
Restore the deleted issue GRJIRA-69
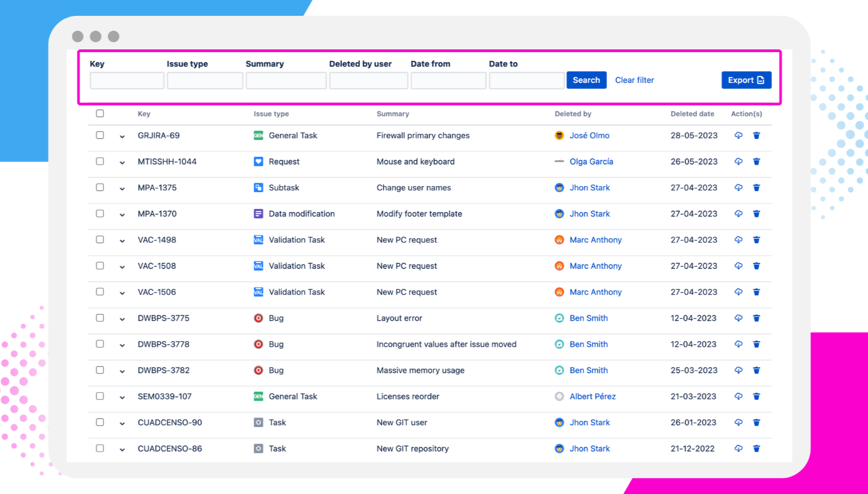point(739,136)
